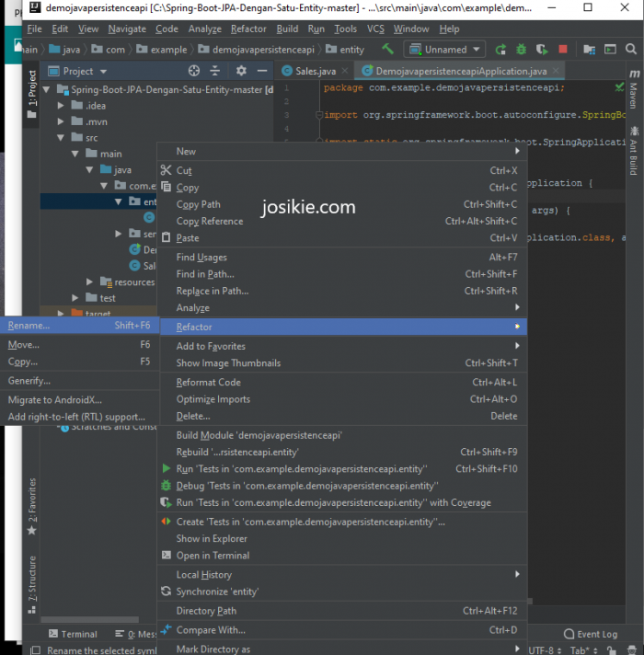Select Show in Explorer
This screenshot has height=655, width=644.
(342, 538)
